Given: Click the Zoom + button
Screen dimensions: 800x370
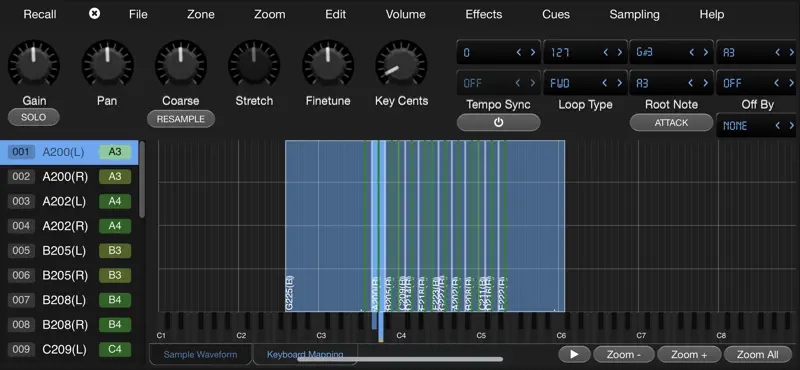Looking at the screenshot, I should (689, 354).
